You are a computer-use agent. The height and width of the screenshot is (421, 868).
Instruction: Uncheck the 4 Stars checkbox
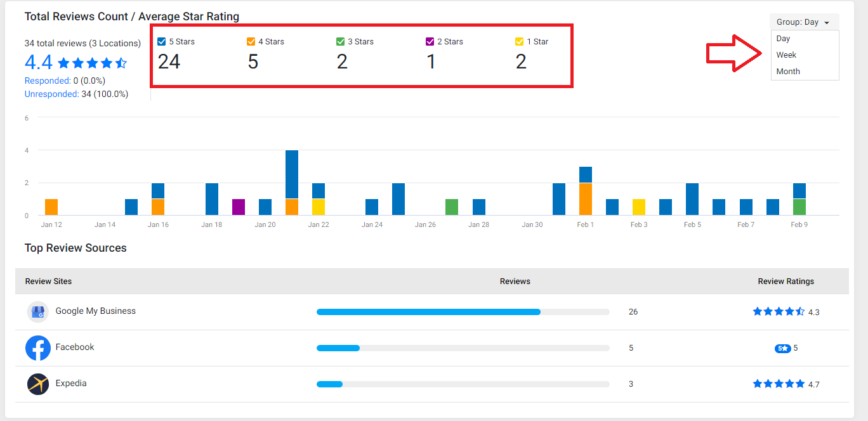(251, 42)
